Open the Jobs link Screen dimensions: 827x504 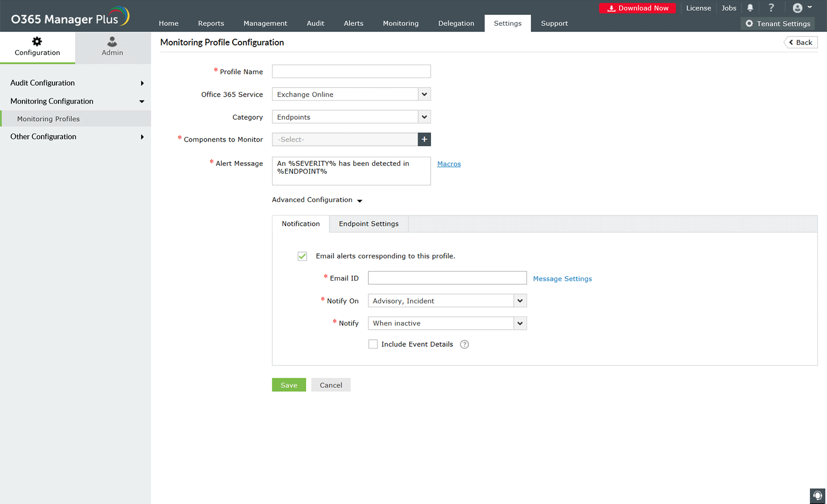(x=729, y=8)
